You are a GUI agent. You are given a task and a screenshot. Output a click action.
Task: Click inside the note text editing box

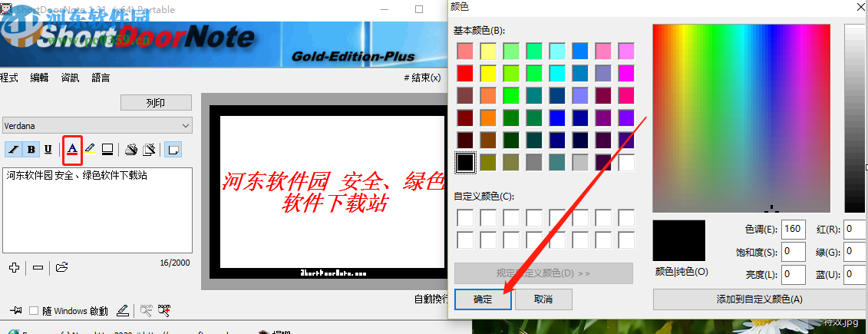pyautogui.click(x=97, y=210)
